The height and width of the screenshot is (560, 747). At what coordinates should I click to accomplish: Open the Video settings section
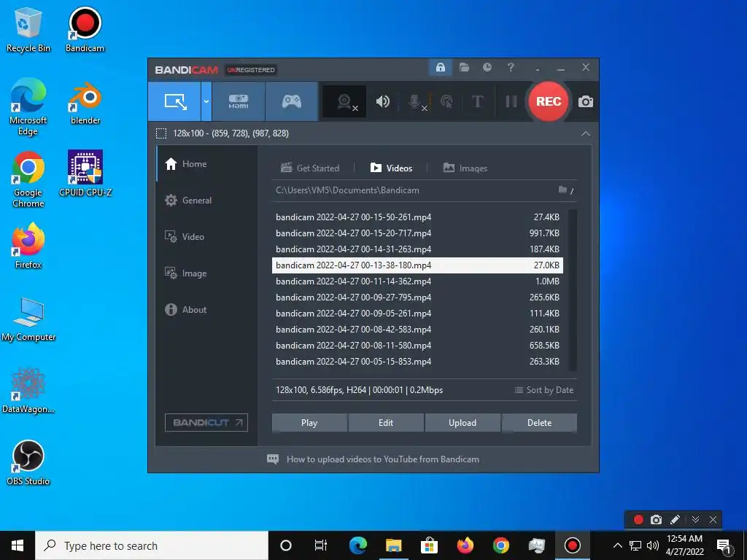(206, 237)
